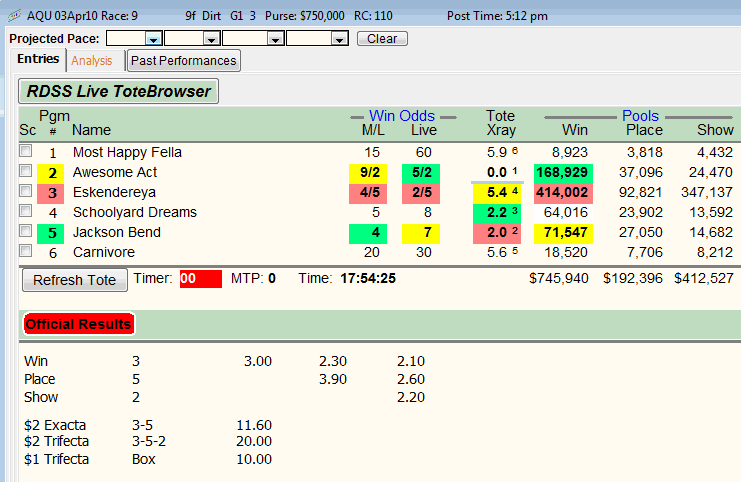The width and height of the screenshot is (741, 482).
Task: Click Schoolyard Dreams' Tote Xray value 2.2
Action: pos(498,213)
